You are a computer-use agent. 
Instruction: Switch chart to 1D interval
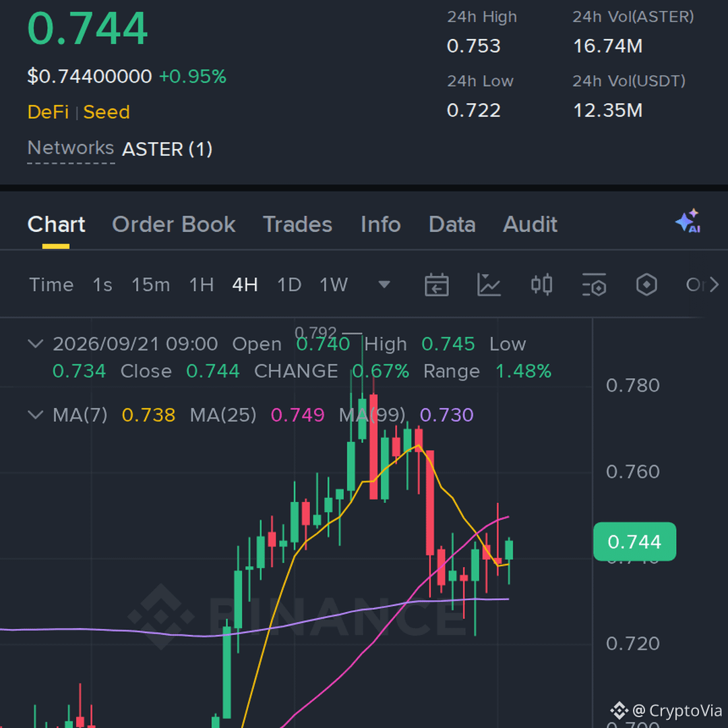(x=289, y=284)
